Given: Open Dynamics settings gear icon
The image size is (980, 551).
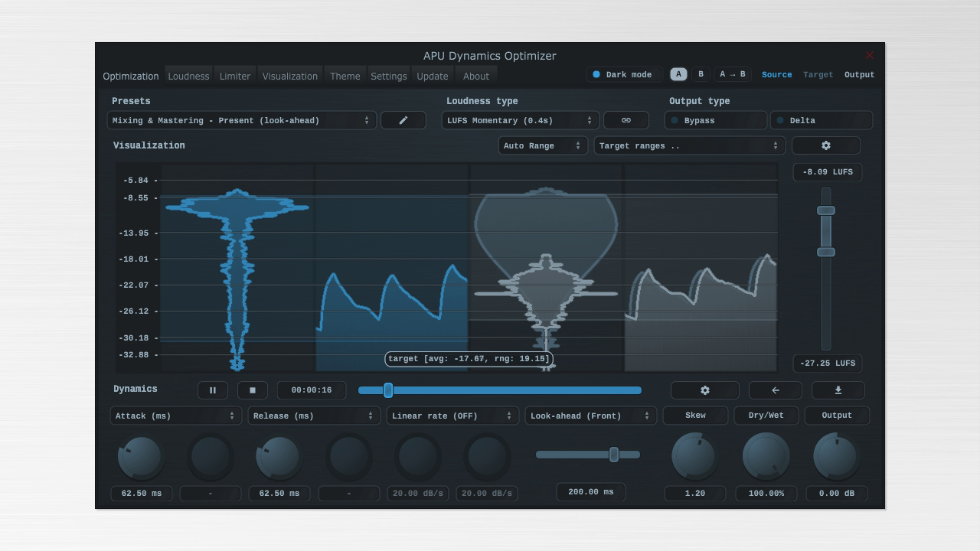Looking at the screenshot, I should [x=705, y=390].
